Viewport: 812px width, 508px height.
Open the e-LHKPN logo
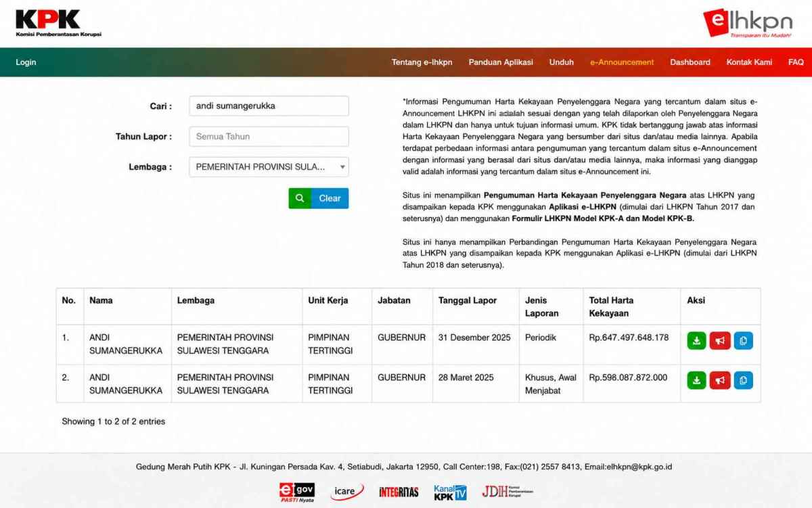pyautogui.click(x=747, y=23)
